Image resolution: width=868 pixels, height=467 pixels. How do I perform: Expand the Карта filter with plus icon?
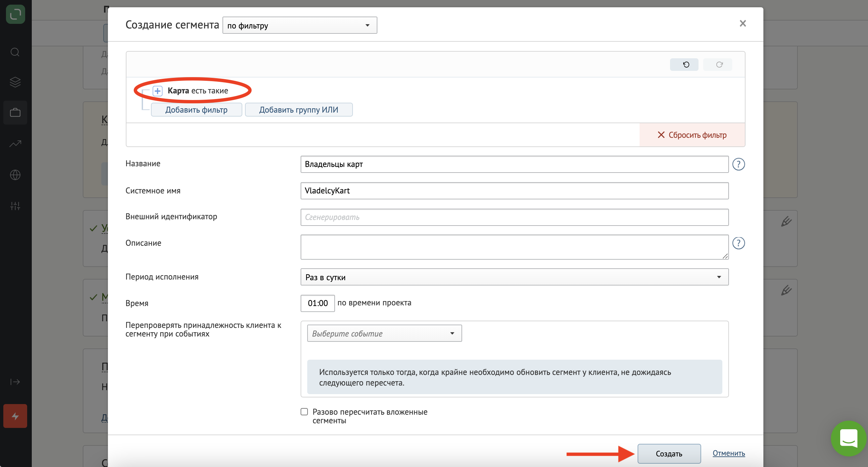tap(158, 91)
